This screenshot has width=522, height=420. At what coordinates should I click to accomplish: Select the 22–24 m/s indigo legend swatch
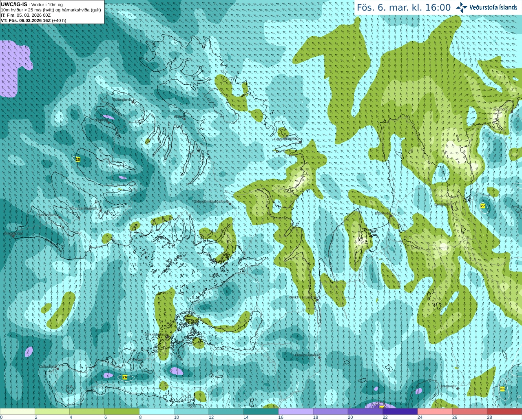point(400,411)
